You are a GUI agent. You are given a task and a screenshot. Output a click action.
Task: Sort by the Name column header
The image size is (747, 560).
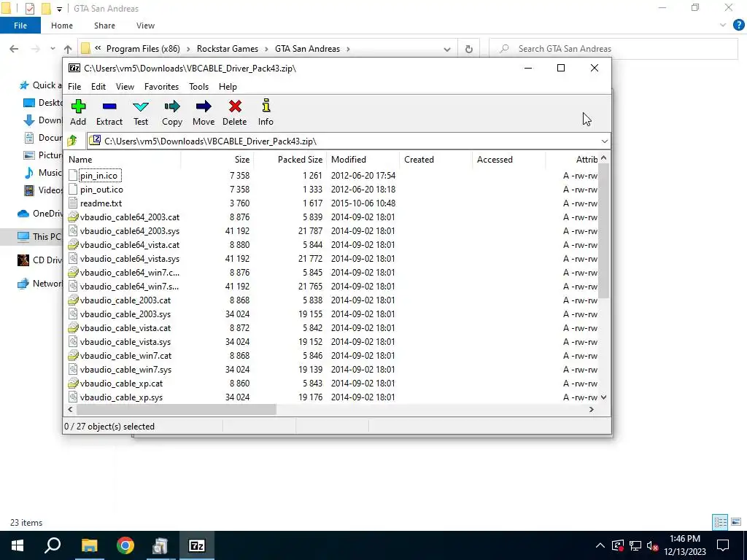[123, 160]
